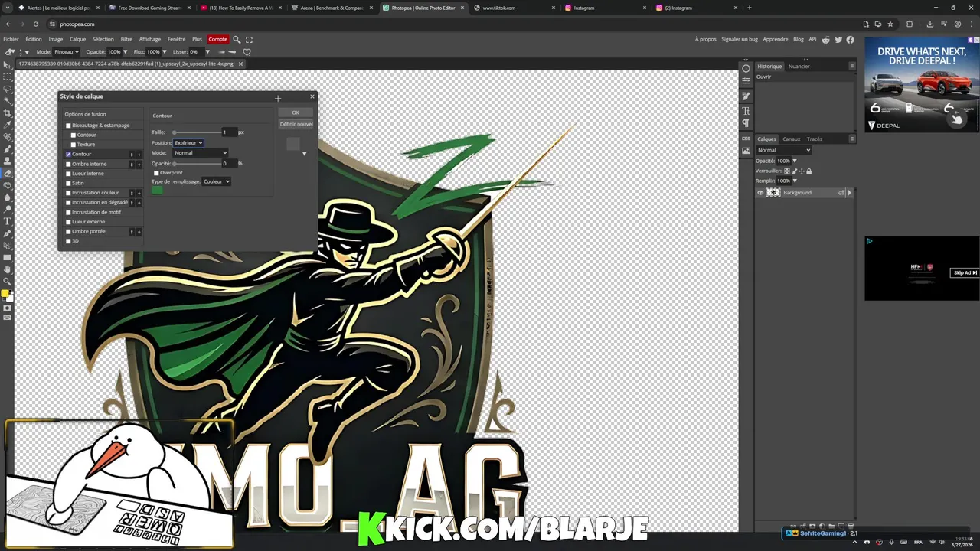This screenshot has height=551, width=980.
Task: Enable Ombre interne checkbox
Action: pyautogui.click(x=68, y=164)
